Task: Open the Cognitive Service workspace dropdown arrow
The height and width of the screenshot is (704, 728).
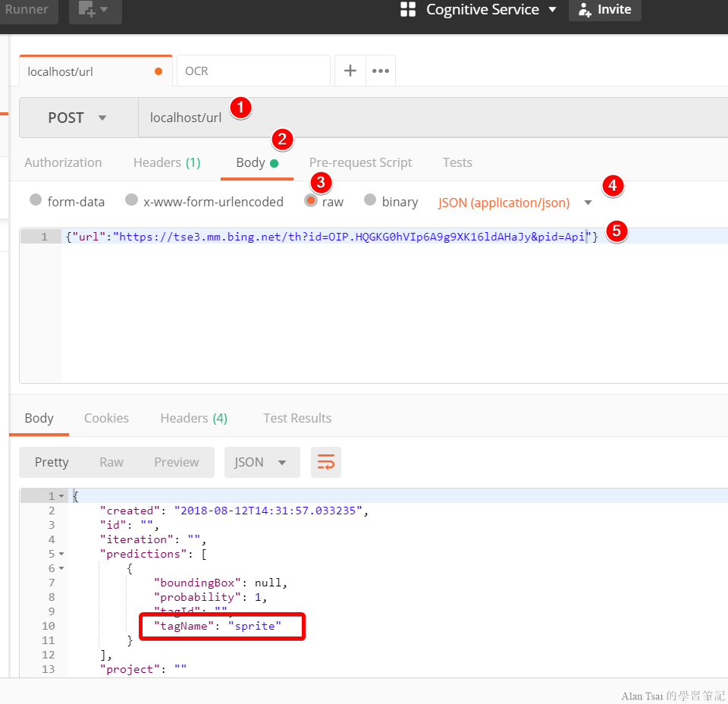Action: 553,10
